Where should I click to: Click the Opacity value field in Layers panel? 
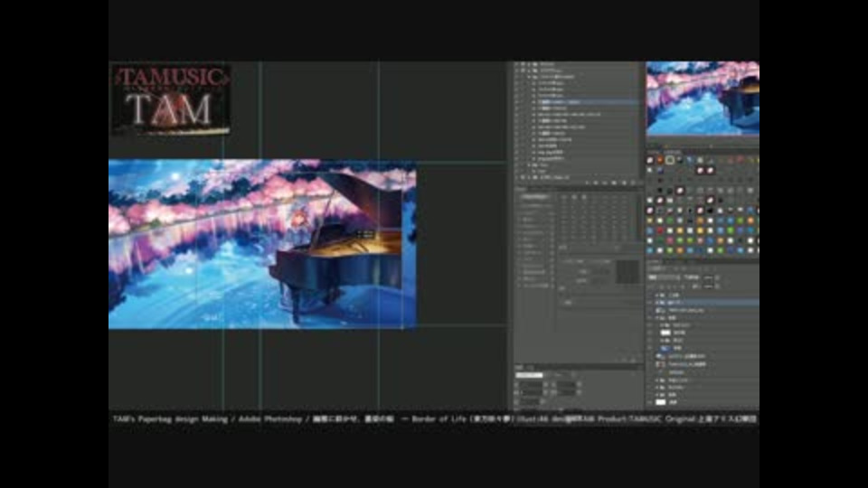click(x=708, y=277)
